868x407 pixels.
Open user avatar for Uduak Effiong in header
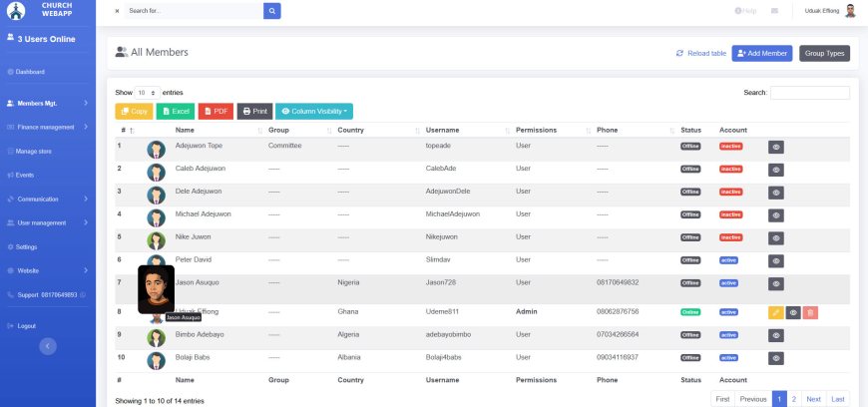[850, 11]
